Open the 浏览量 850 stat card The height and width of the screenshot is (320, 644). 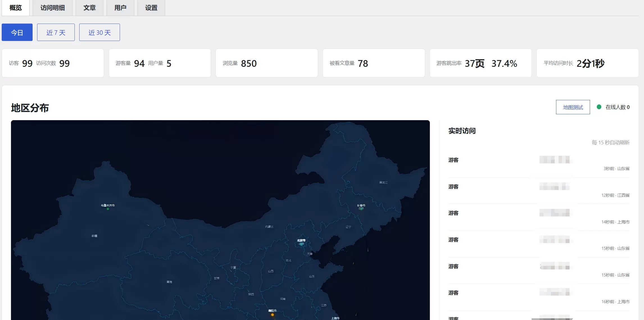click(x=267, y=63)
